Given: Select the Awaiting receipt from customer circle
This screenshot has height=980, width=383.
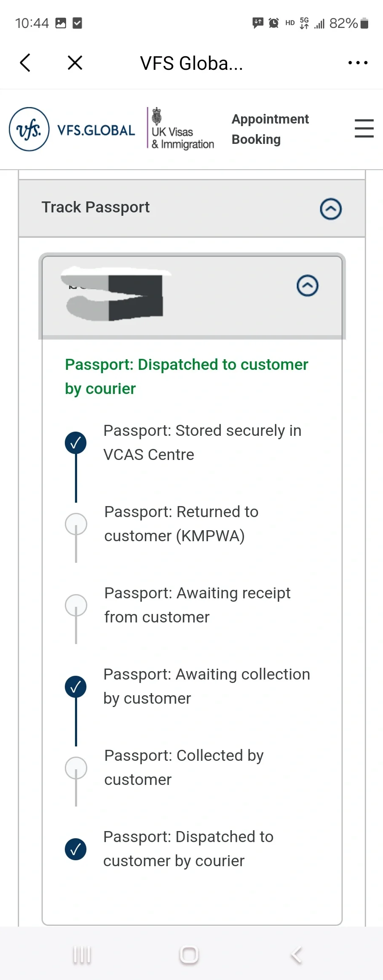Looking at the screenshot, I should coord(76,605).
